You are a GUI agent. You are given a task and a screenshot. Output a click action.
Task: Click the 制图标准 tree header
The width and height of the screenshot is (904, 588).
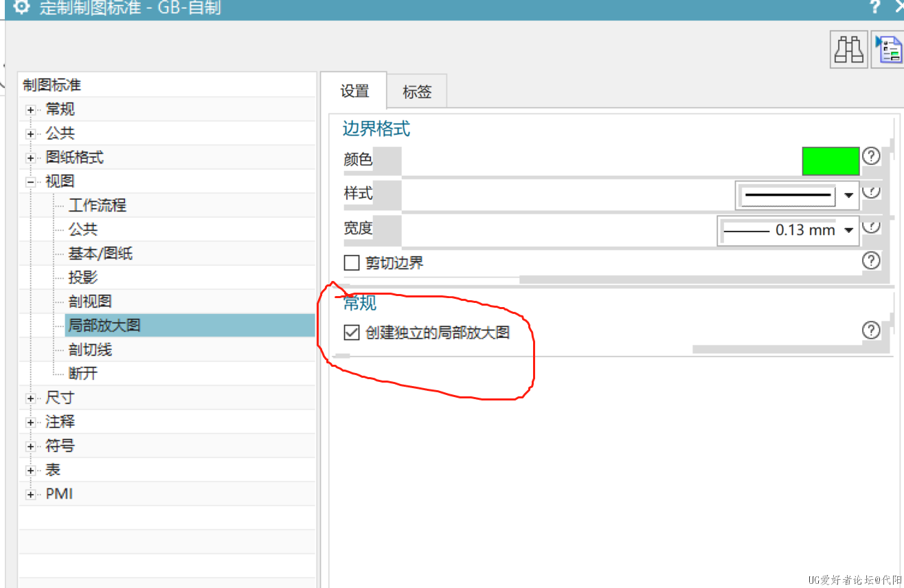52,85
